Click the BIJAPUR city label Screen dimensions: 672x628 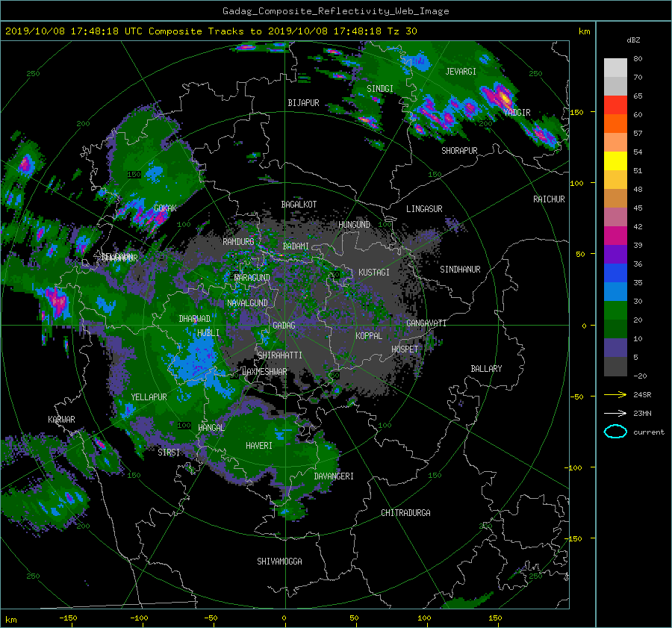point(303,103)
